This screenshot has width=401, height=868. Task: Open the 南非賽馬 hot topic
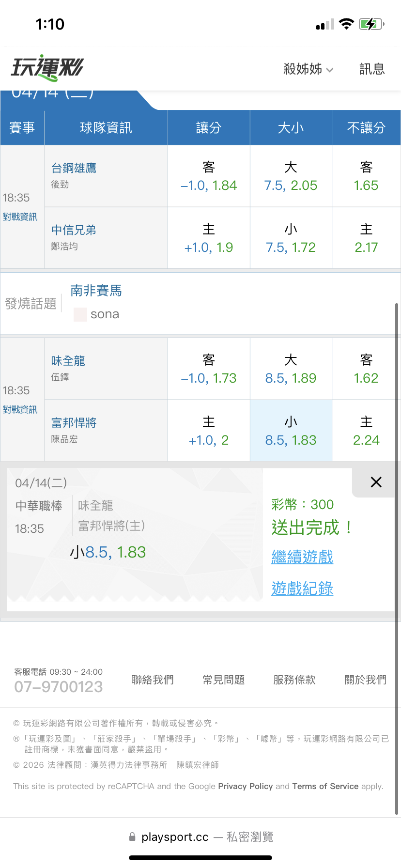coord(96,291)
